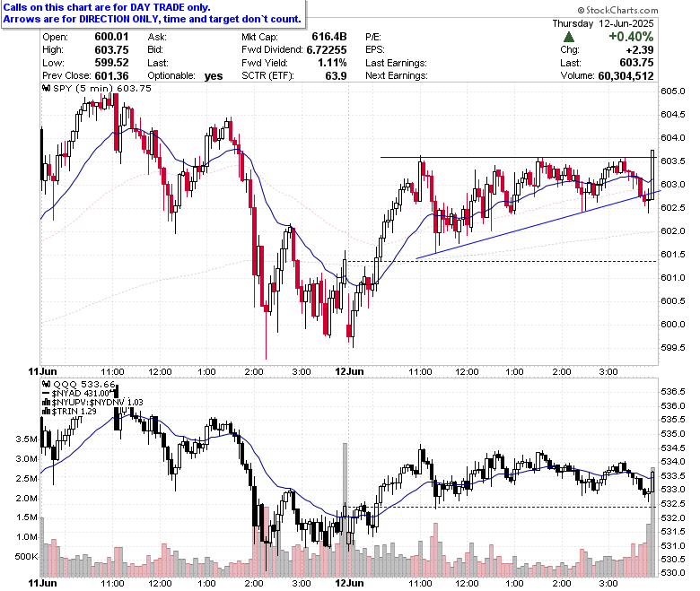Click the 'Bid:' label
The width and height of the screenshot is (700, 591).
pos(155,49)
